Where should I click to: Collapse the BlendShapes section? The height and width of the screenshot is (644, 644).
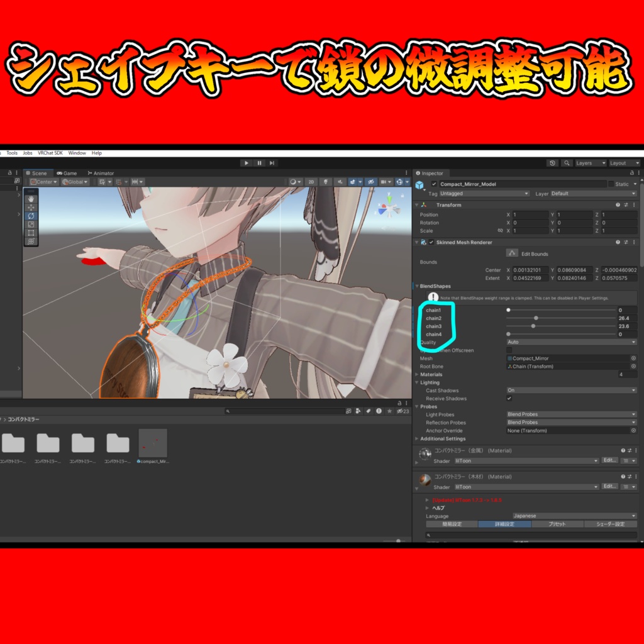pos(417,286)
